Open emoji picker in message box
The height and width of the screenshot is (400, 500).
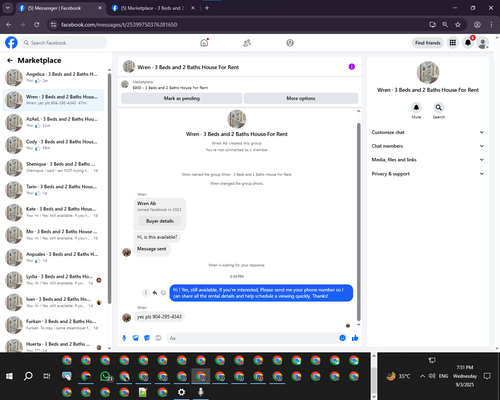point(342,338)
